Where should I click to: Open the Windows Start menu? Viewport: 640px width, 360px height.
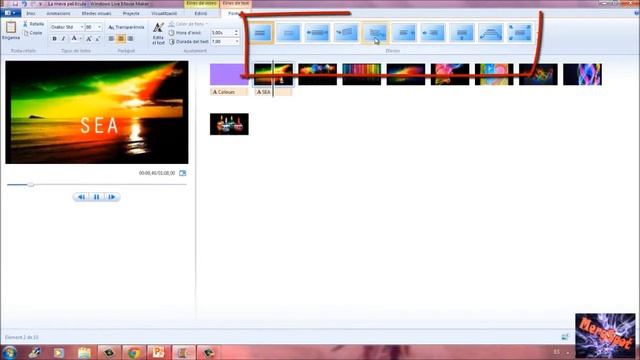[x=9, y=352]
